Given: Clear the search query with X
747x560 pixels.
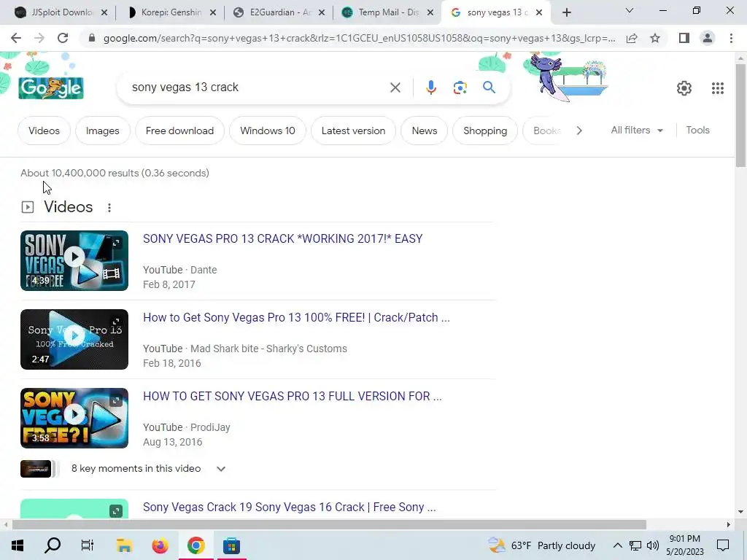Looking at the screenshot, I should (395, 87).
